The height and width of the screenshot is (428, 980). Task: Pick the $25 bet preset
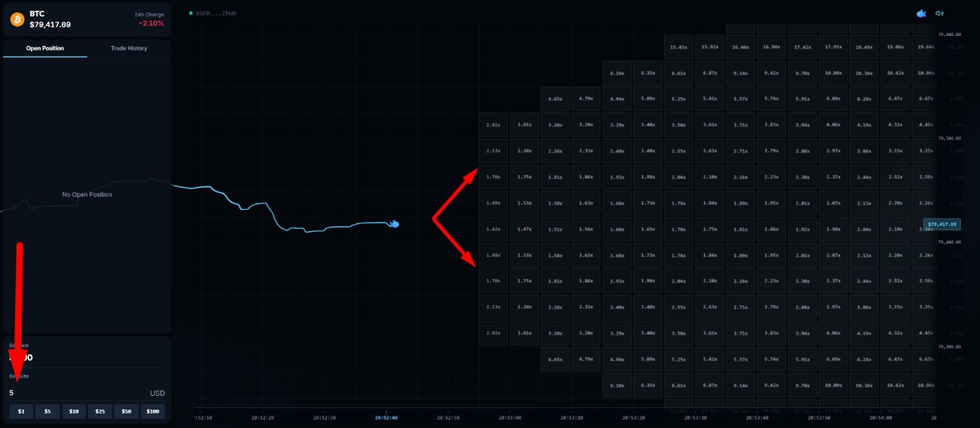pos(100,411)
